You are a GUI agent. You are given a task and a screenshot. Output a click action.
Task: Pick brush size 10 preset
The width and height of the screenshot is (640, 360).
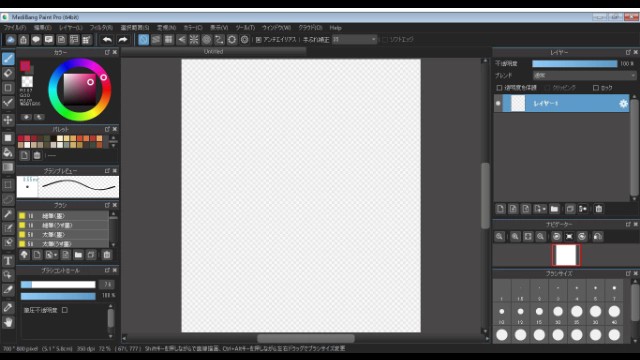pyautogui.click(x=502, y=314)
